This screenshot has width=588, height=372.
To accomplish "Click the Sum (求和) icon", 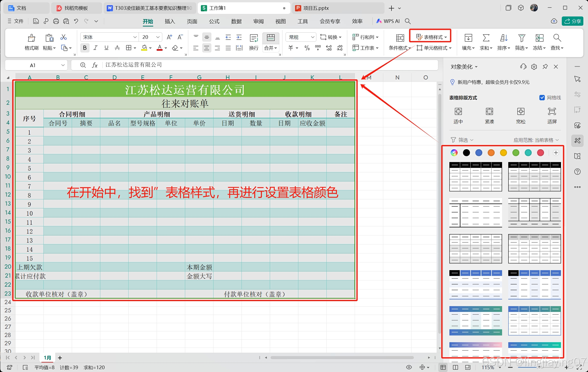I will tap(486, 38).
